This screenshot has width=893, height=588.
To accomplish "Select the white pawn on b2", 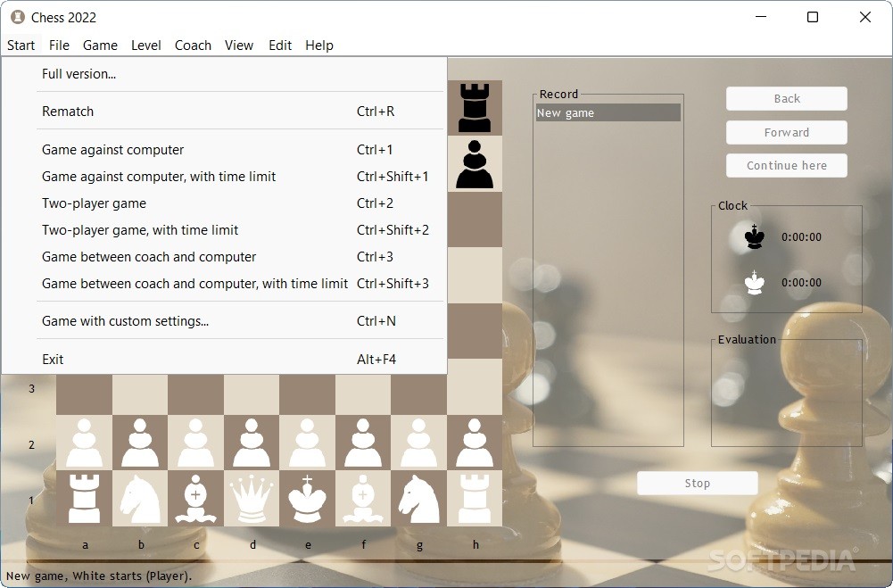I will coord(139,443).
